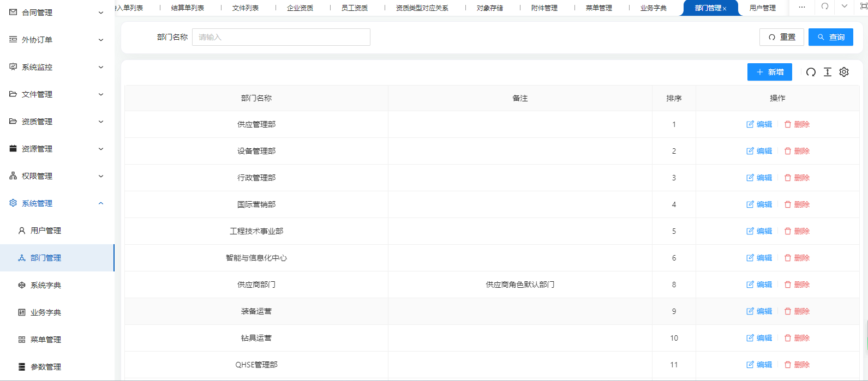Click the reload icon in top tab bar
868x381 pixels.
[825, 7]
